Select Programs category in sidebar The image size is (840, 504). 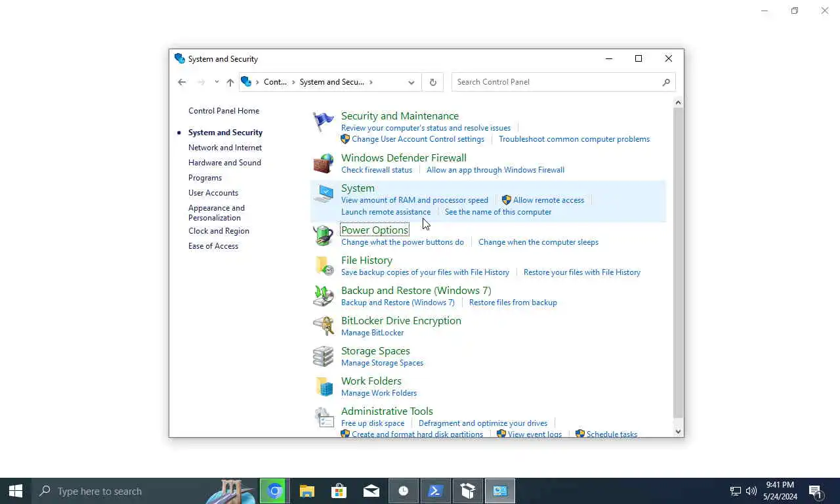click(x=205, y=178)
